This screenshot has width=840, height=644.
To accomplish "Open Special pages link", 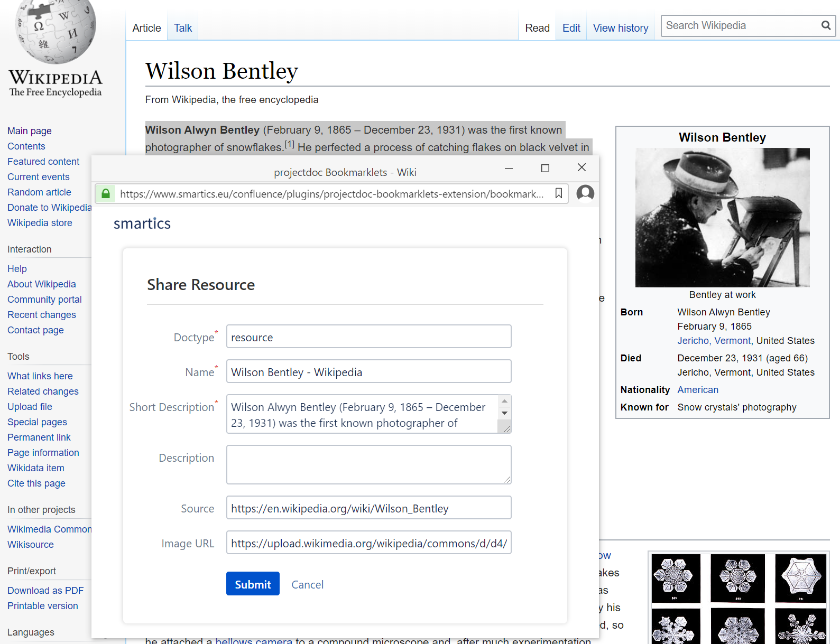I will pos(37,422).
